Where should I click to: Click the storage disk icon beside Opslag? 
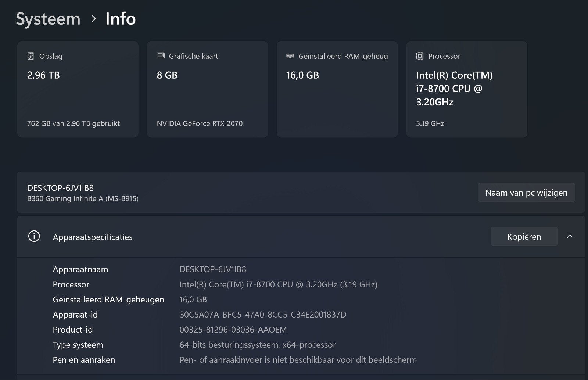(x=31, y=56)
